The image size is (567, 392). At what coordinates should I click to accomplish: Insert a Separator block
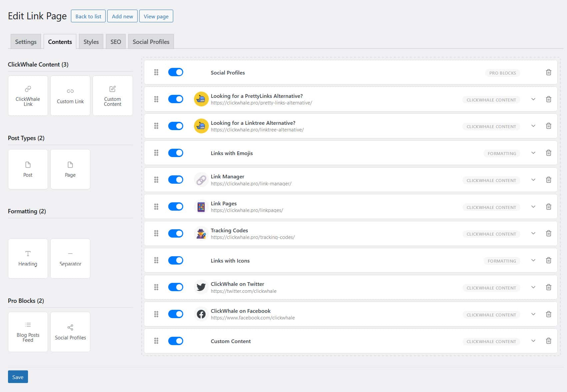click(70, 259)
